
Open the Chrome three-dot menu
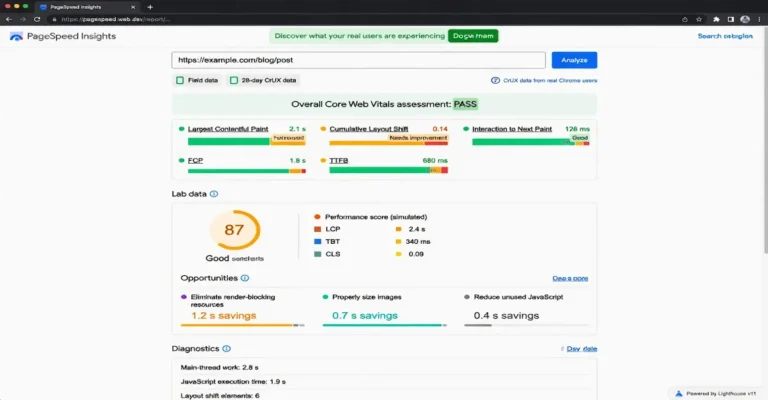click(x=760, y=19)
